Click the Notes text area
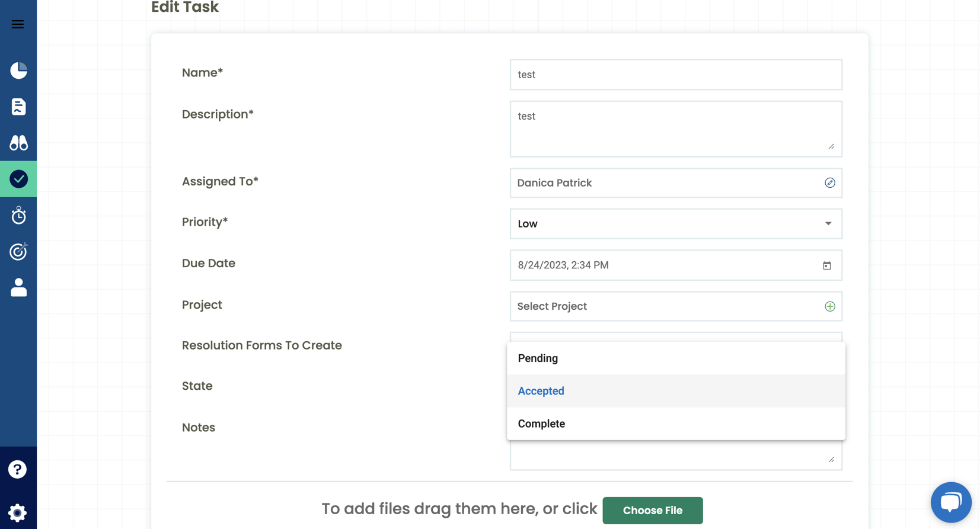 click(676, 455)
